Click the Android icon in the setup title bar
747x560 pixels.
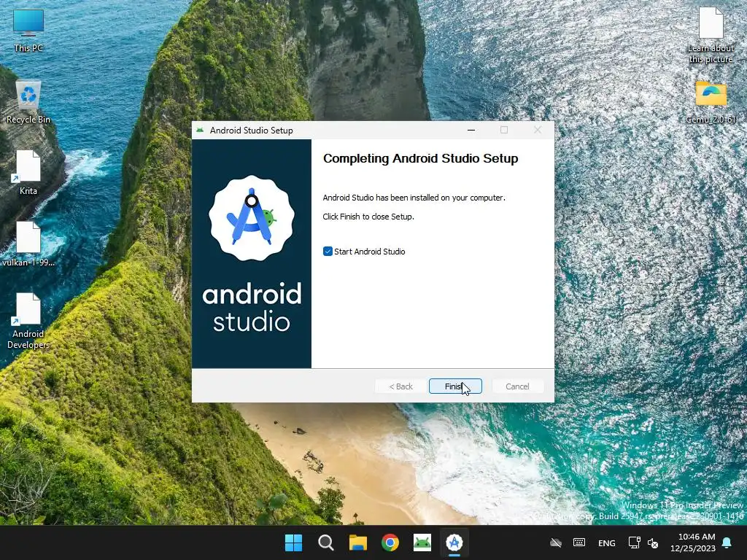pyautogui.click(x=200, y=130)
